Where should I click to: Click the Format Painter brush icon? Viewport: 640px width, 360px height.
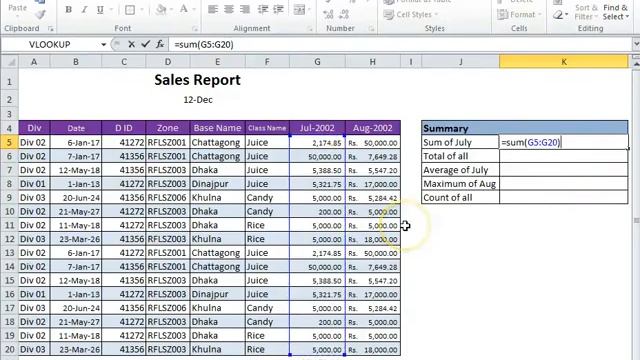point(40,15)
